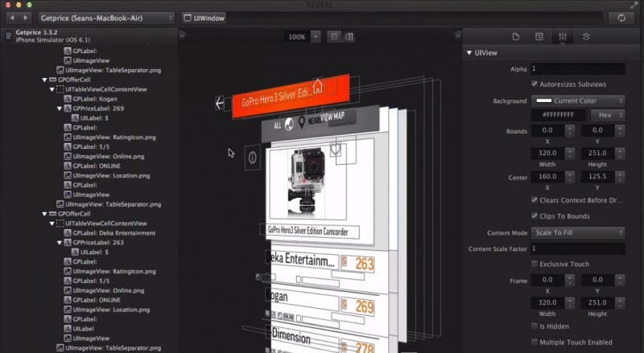The height and width of the screenshot is (353, 644).
Task: Select UIImageView: Location.png under first GPOfferCell
Action: [111, 175]
